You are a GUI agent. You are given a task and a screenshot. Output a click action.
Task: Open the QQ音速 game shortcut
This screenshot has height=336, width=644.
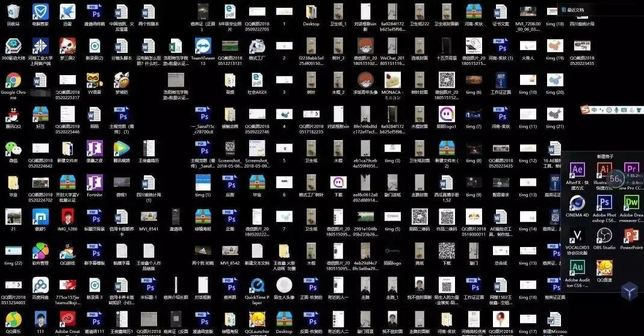point(604,268)
